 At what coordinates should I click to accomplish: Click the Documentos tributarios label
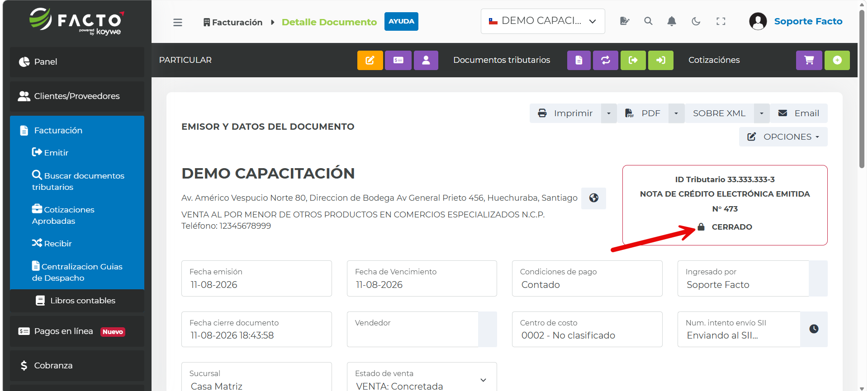coord(502,60)
